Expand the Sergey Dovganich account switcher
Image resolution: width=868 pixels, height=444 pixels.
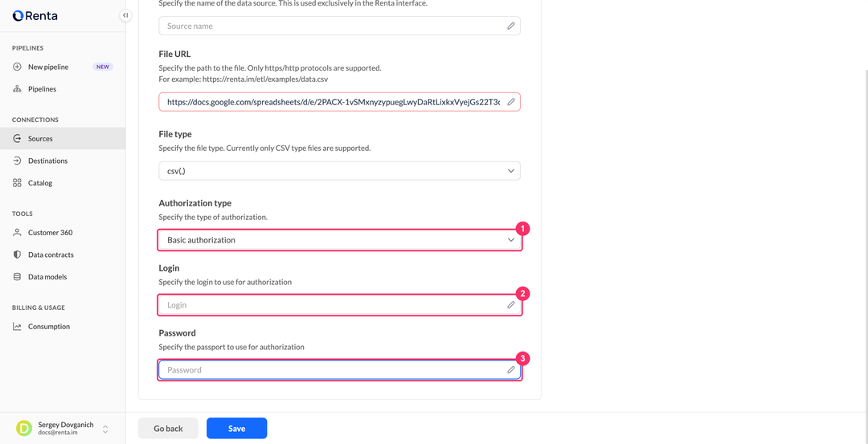[105, 429]
